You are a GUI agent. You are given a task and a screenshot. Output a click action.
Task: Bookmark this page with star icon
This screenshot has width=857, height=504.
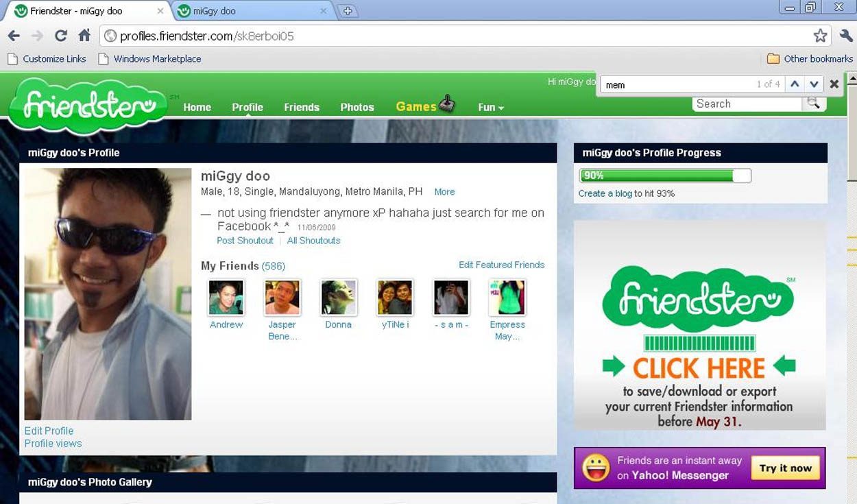tap(820, 36)
